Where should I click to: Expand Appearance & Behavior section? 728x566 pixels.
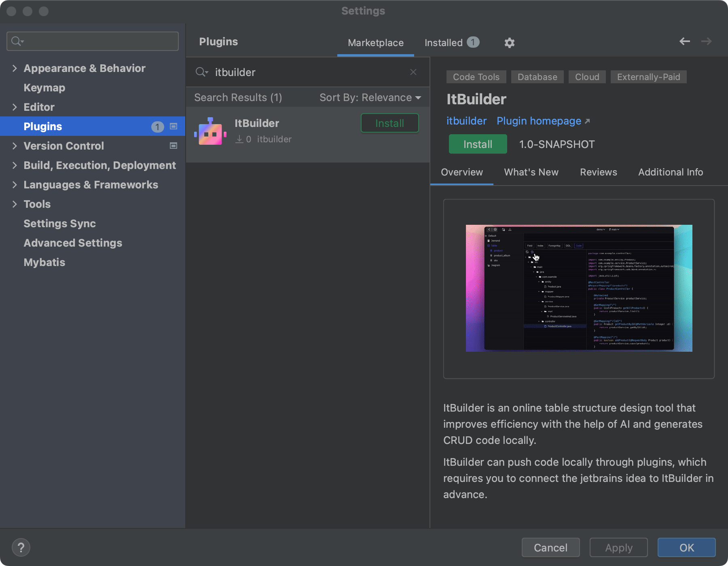15,68
